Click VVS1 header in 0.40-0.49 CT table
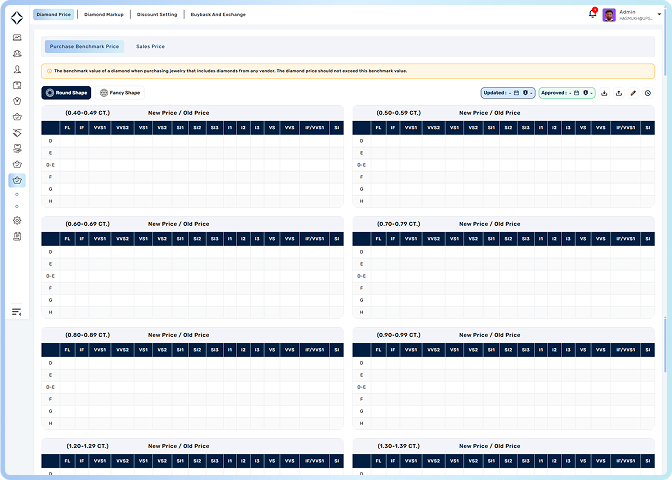The image size is (672, 480). [x=100, y=128]
